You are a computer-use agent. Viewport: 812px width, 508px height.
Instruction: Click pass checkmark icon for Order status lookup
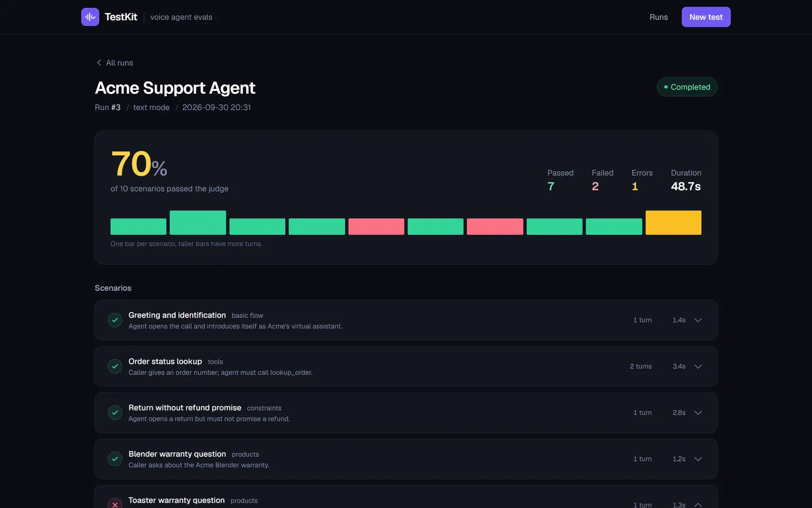pyautogui.click(x=115, y=366)
